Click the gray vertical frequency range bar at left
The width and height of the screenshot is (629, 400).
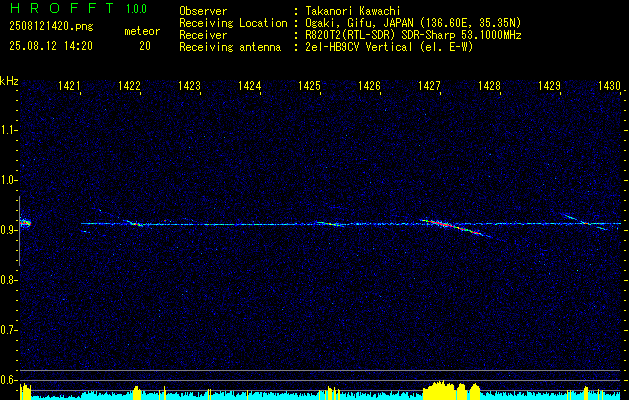[x=19, y=231]
